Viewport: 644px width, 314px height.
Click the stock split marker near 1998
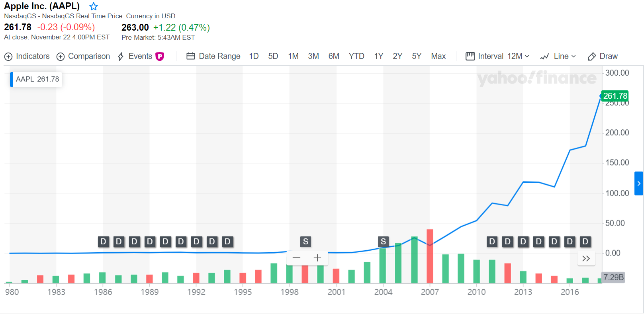[x=305, y=242]
